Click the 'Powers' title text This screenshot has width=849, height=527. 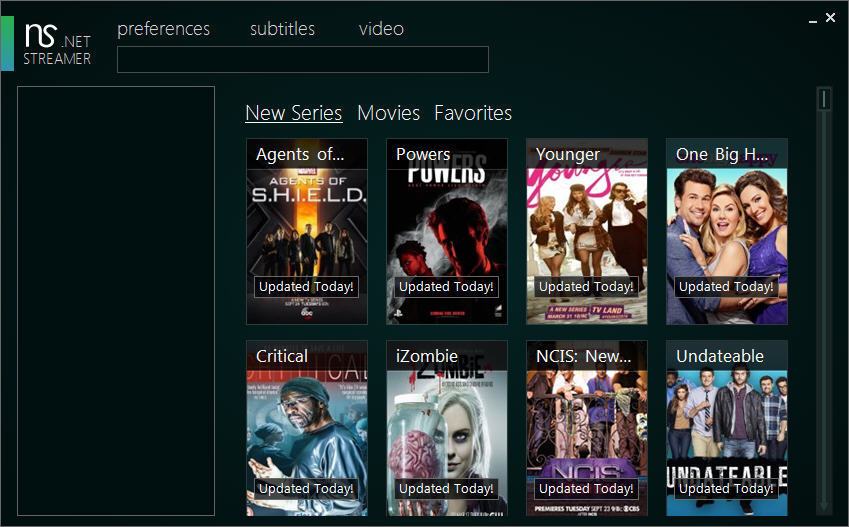[423, 154]
